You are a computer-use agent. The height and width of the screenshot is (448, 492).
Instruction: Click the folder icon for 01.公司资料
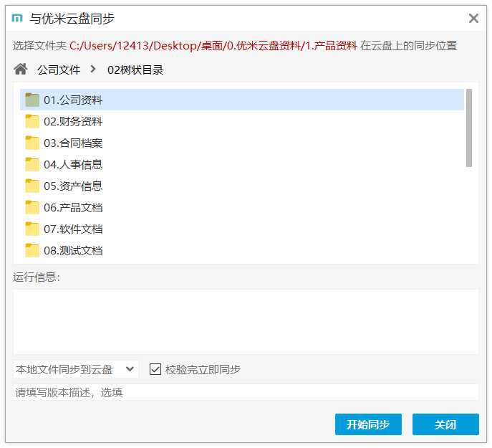click(32, 100)
